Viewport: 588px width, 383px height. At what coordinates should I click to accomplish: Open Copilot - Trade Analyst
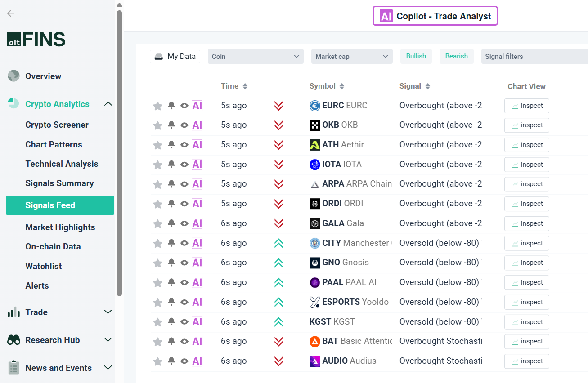click(435, 16)
